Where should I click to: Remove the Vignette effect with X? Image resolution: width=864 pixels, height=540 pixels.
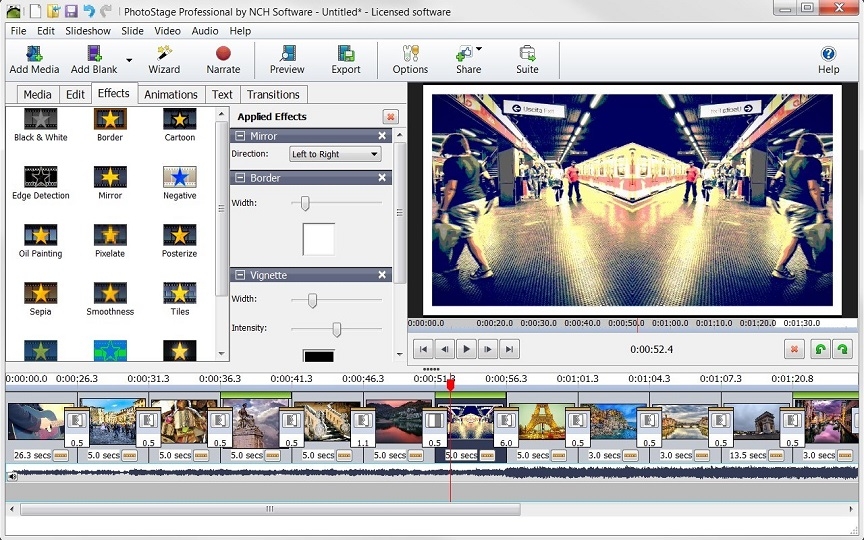click(382, 274)
